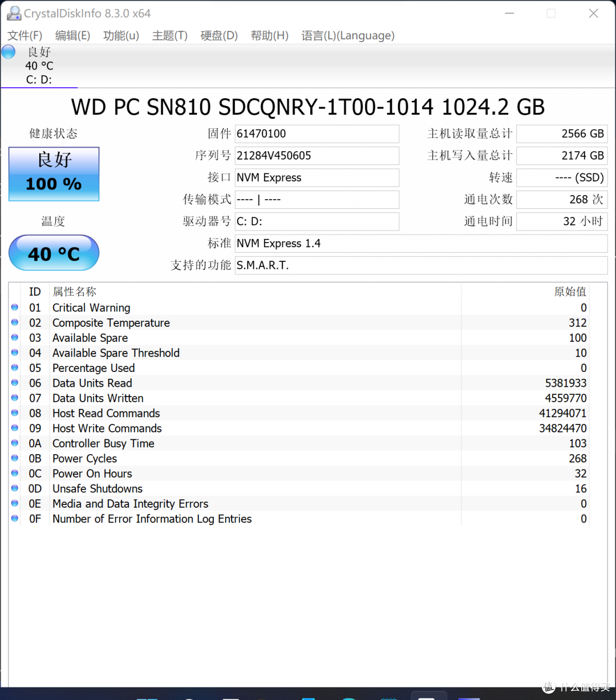Click the interface field showing NVM Express

pyautogui.click(x=317, y=177)
